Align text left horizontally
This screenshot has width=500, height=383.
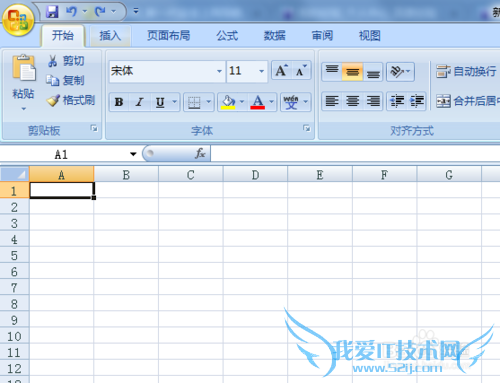(x=332, y=101)
